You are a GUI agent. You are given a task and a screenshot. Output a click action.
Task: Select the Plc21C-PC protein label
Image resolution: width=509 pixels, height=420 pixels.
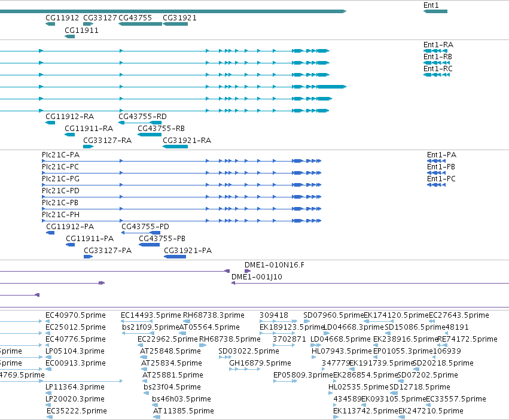(60, 167)
